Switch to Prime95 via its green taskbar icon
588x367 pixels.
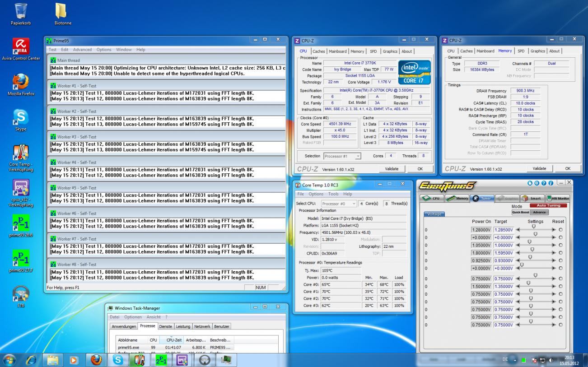tap(161, 360)
